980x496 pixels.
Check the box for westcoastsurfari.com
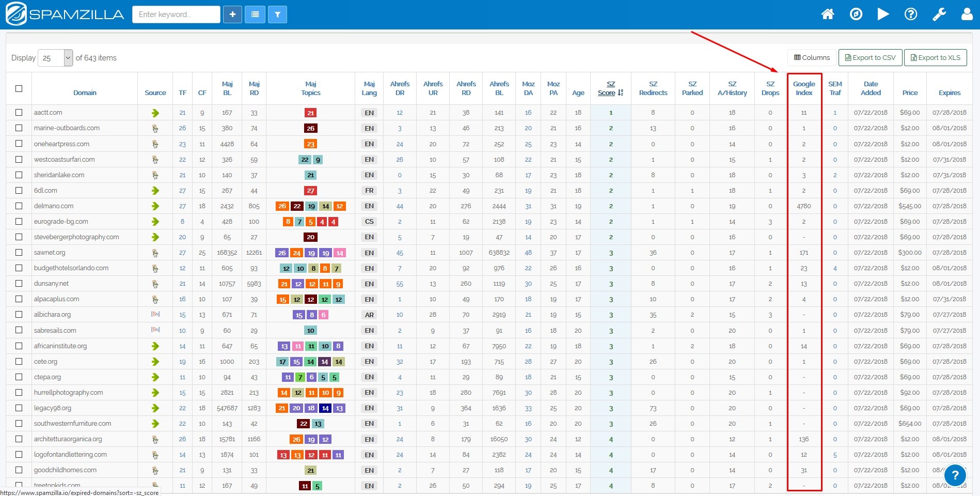pos(19,159)
